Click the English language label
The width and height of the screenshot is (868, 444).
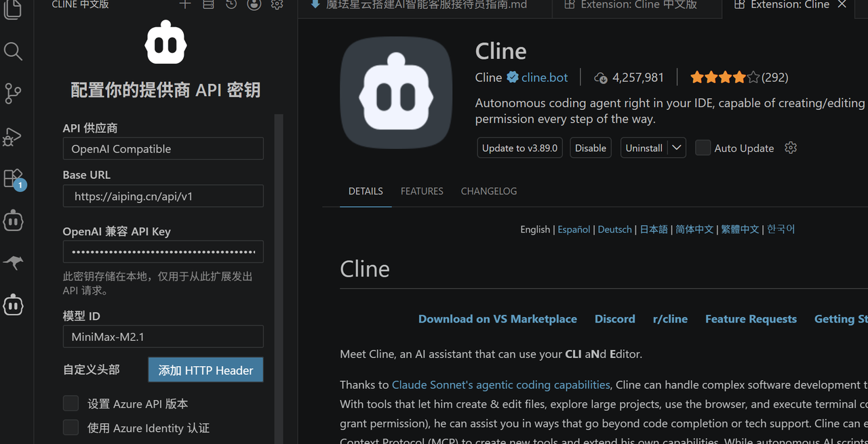(535, 229)
